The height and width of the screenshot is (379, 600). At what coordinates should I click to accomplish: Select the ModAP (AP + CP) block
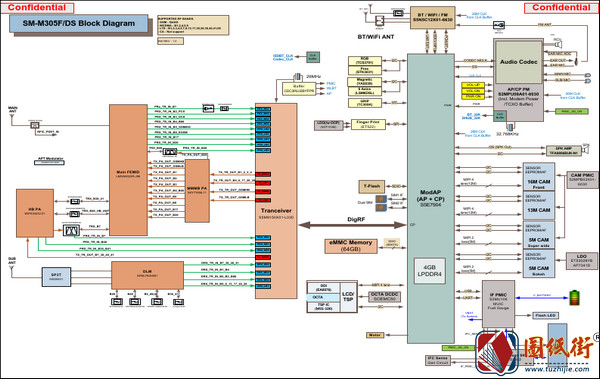[430, 198]
